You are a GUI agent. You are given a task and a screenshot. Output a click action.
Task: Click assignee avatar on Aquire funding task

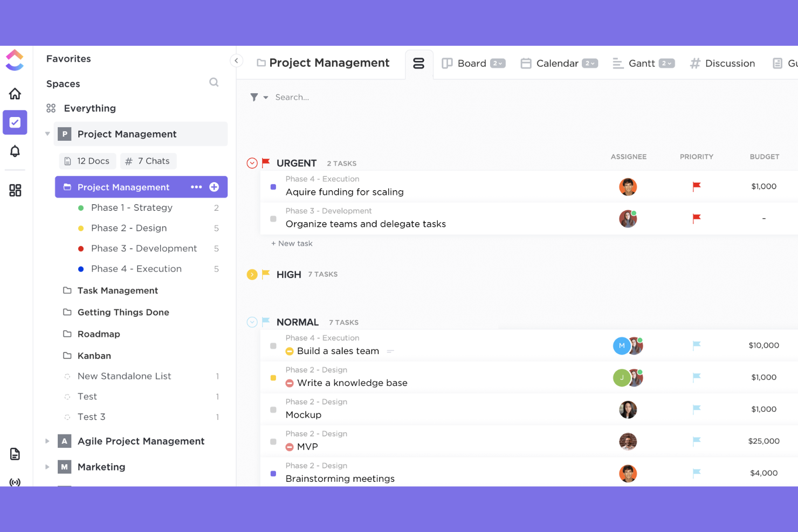point(628,186)
